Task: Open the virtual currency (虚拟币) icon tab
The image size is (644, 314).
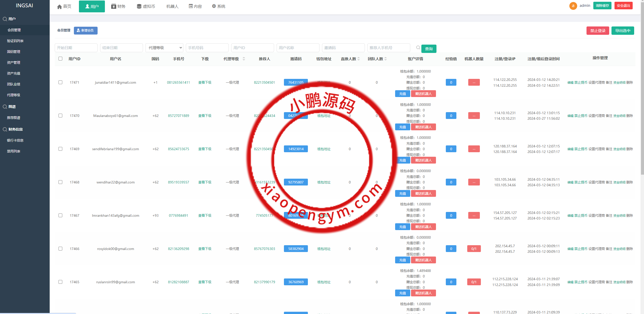Action: (x=139, y=6)
